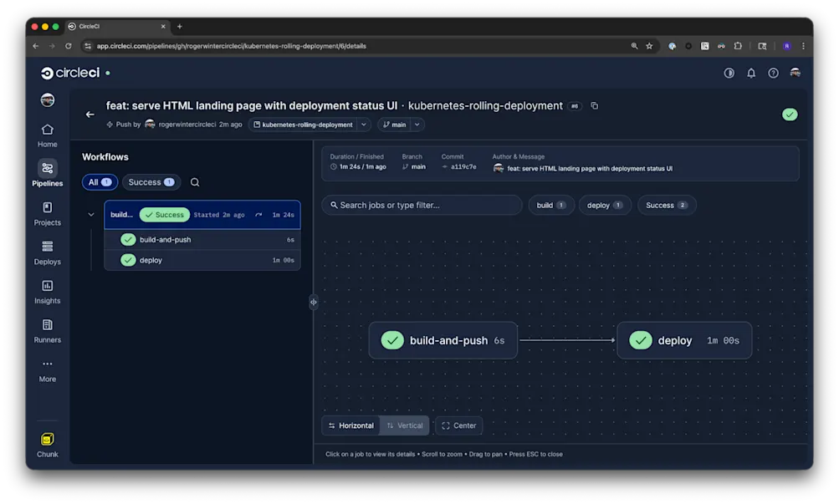The image size is (839, 504).
Task: Click commit hash a119c7e
Action: (463, 167)
